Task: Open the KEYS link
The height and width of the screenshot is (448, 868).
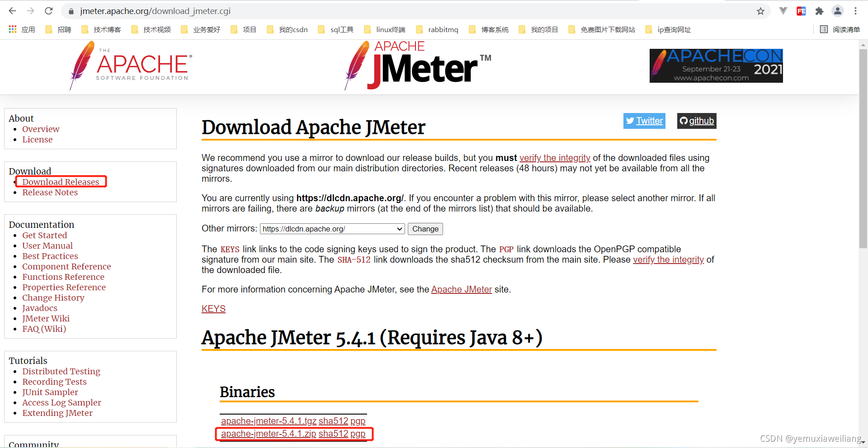Action: coord(213,309)
